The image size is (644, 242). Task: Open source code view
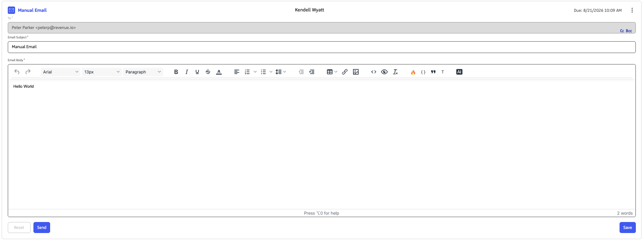coord(374,72)
